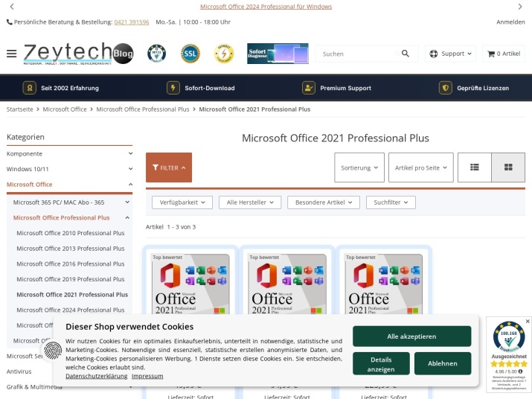This screenshot has width=532, height=399.
Task: Click the Seit 2002 Erfahrung badge icon
Action: (x=30, y=88)
